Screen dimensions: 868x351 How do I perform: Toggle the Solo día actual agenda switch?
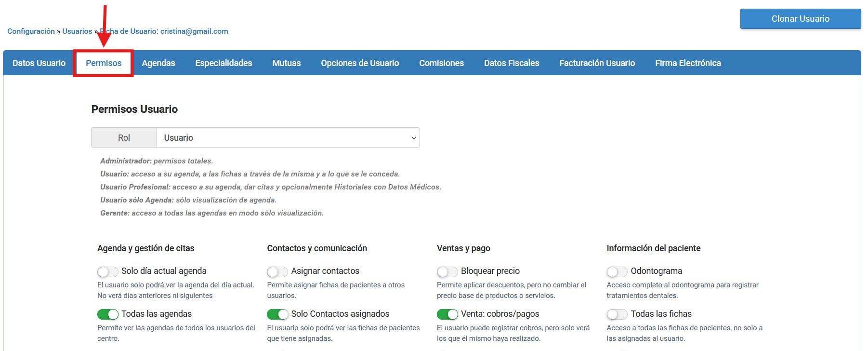coord(107,271)
